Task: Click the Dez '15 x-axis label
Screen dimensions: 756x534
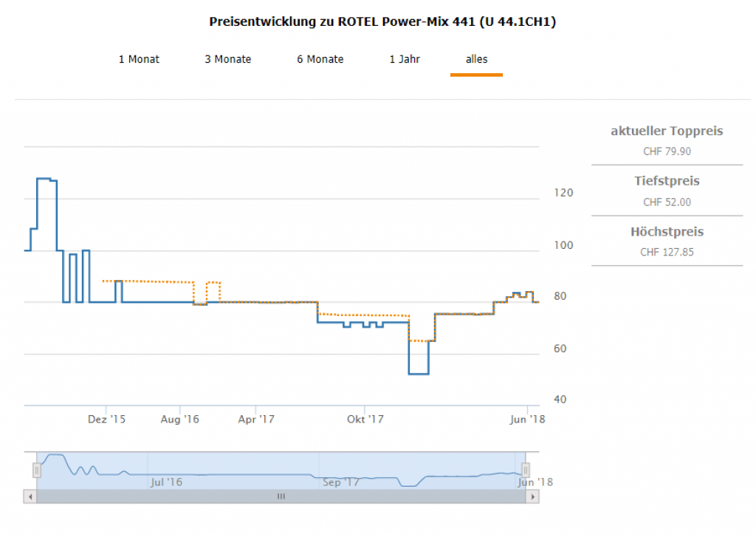Action: pos(107,420)
